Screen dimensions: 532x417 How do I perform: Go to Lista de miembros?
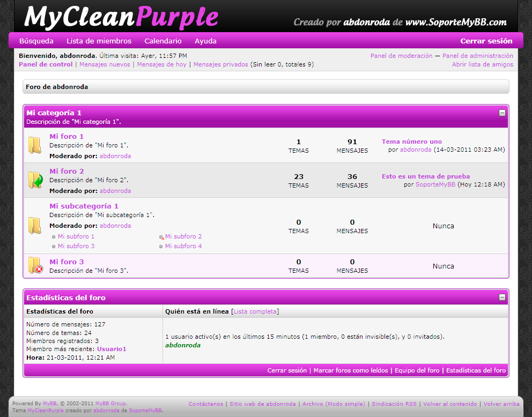tap(99, 41)
